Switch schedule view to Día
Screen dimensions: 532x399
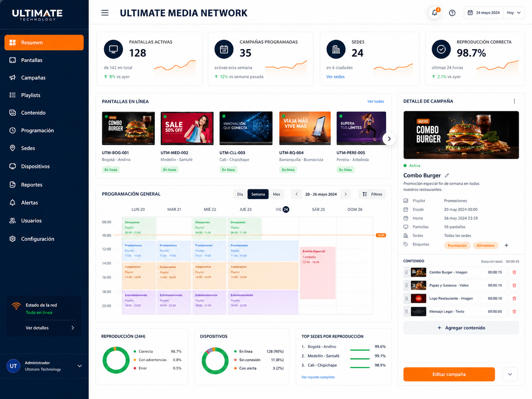(240, 194)
